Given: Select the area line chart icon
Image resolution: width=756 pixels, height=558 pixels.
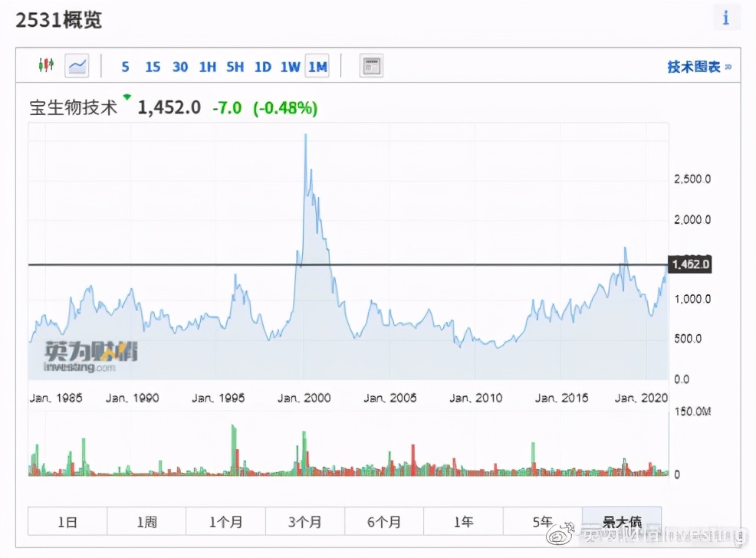Looking at the screenshot, I should 77,66.
